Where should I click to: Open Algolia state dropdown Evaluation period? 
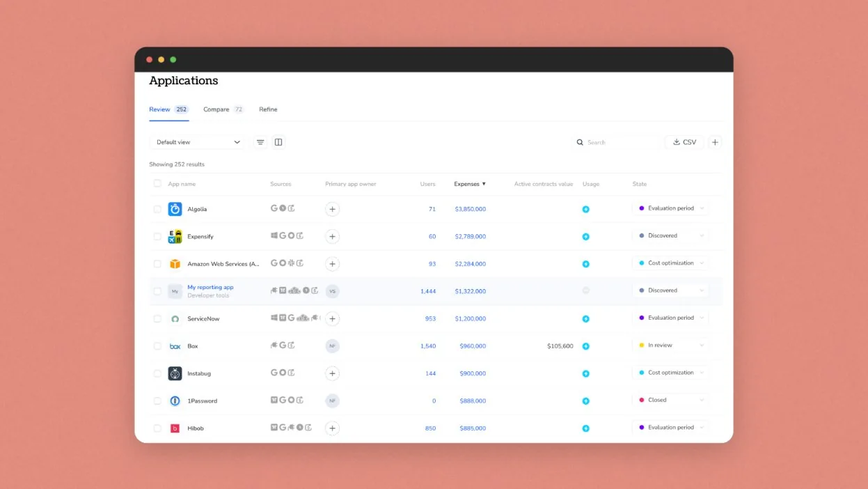point(671,208)
